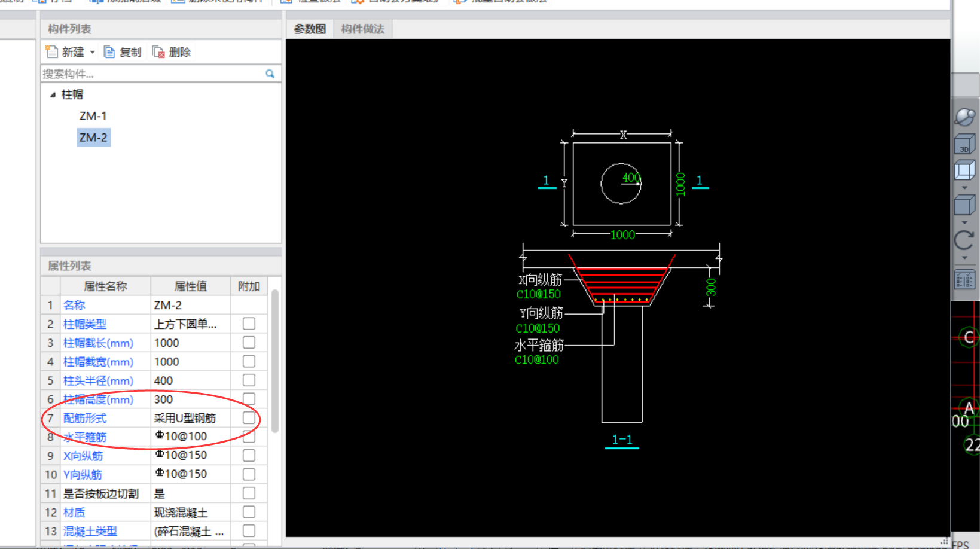Click 配筋形式 value 采用U型钢筋

(x=190, y=418)
